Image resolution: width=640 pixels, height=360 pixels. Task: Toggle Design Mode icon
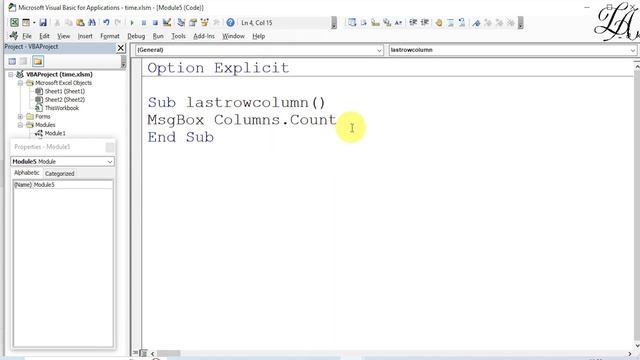[167, 22]
